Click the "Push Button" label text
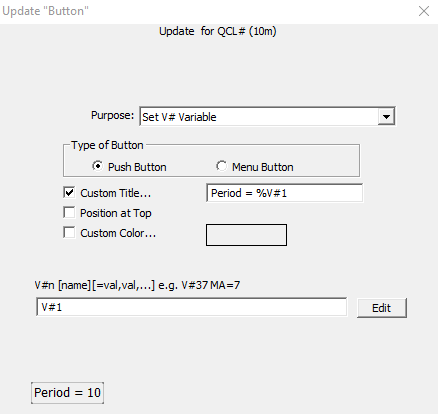The width and height of the screenshot is (438, 414). [x=137, y=167]
